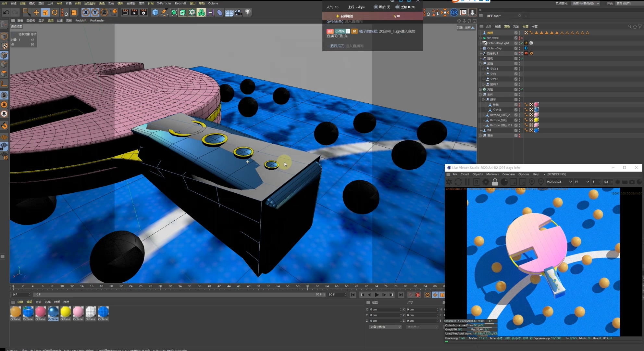Image resolution: width=644 pixels, height=351 pixels.
Task: Click the Render View clapperboard icon
Action: pyautogui.click(x=125, y=12)
